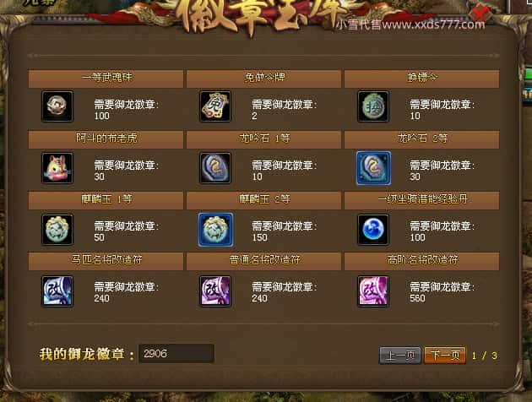The height and width of the screenshot is (402, 532).
Task: Click the highlighted 龙吟石 2等 icon
Action: pyautogui.click(x=373, y=168)
